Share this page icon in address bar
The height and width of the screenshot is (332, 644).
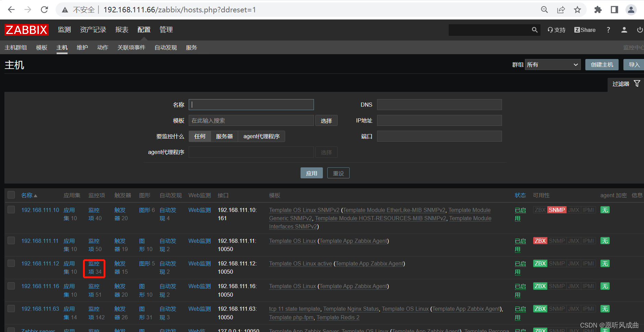(561, 10)
